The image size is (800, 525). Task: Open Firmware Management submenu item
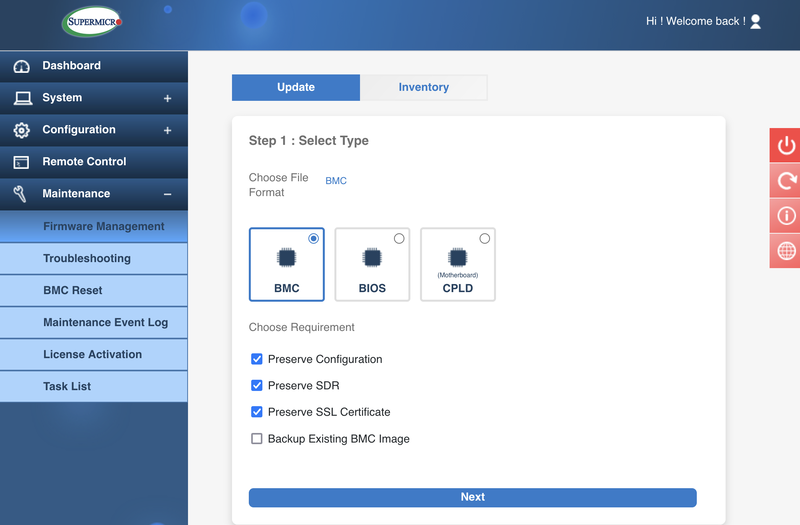click(x=94, y=227)
